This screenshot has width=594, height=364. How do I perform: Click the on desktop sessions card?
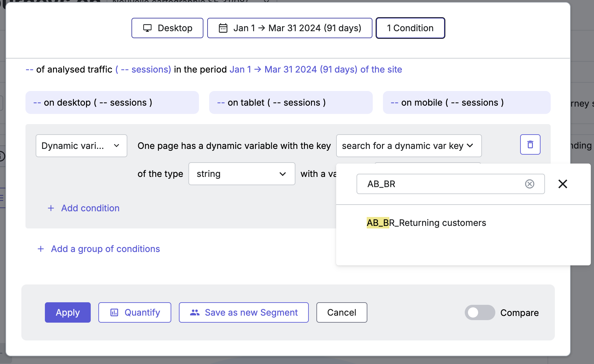point(112,102)
